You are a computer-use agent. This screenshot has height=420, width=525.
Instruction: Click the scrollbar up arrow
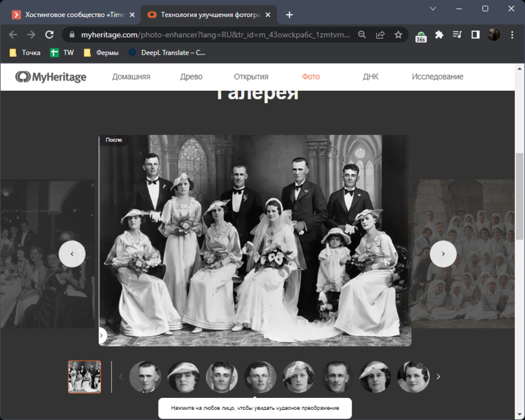pos(519,69)
